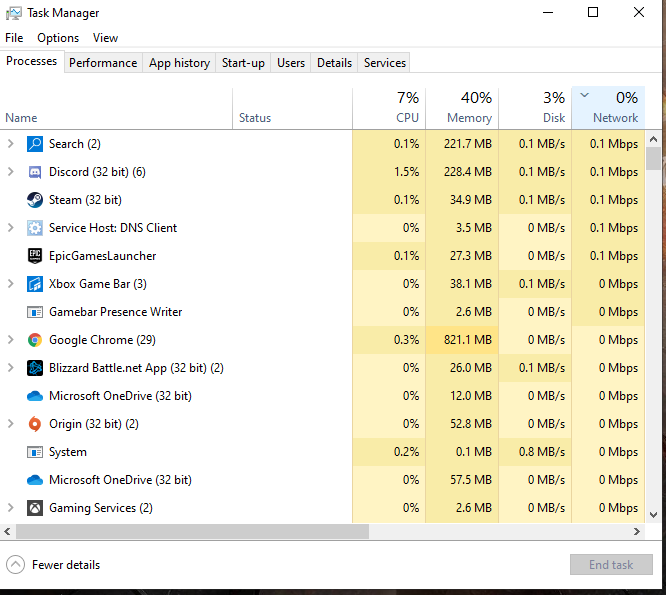Screen dimensions: 666x595
Task: Toggle sort arrow on Network column
Action: (584, 95)
